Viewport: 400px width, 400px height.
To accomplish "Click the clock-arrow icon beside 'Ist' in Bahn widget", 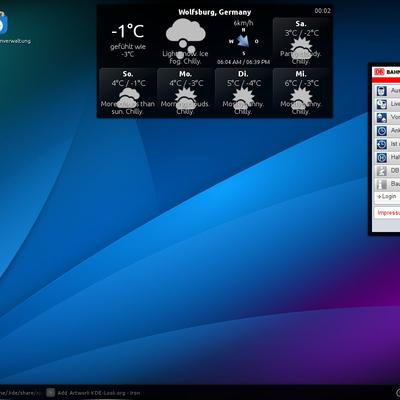I will (x=382, y=144).
